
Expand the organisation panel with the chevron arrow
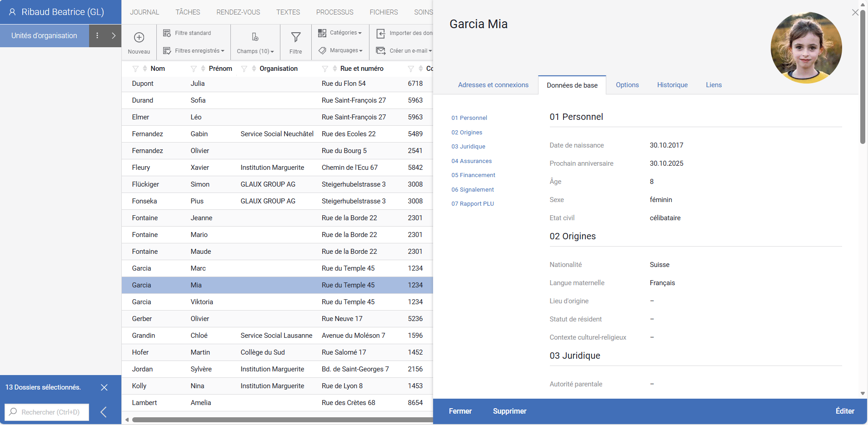(113, 35)
